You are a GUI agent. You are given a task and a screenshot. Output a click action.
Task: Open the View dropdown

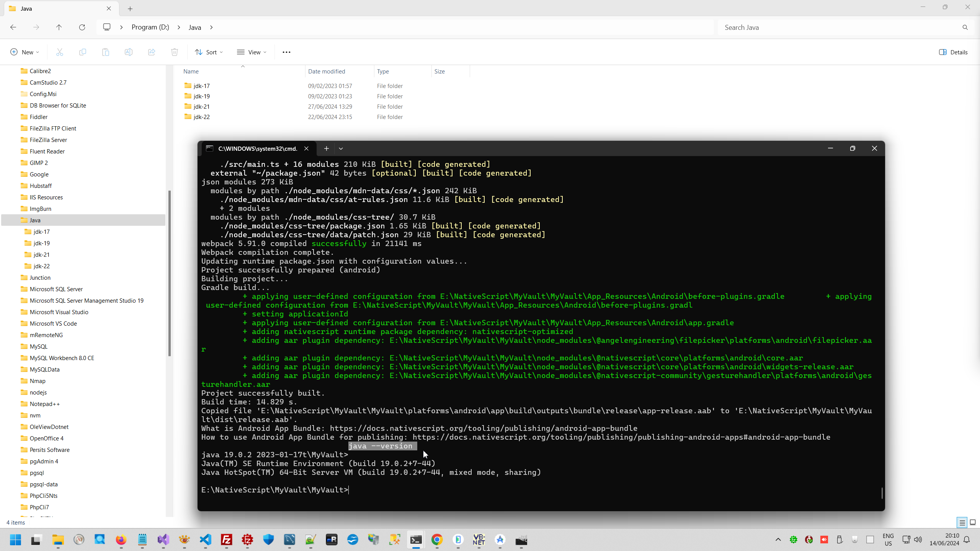[x=252, y=52]
